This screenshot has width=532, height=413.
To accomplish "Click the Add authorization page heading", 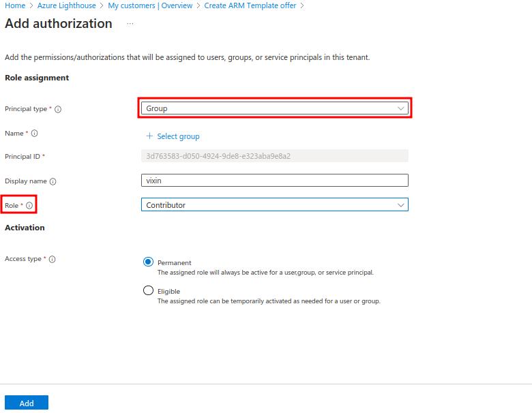I will point(59,24).
